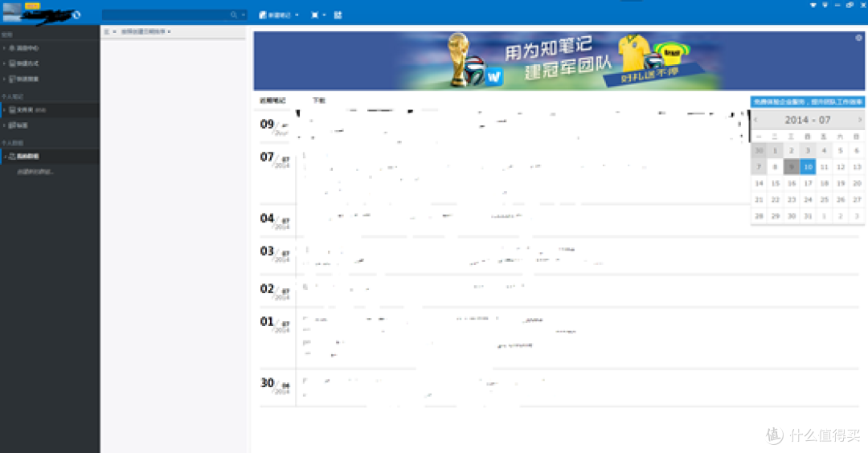Select day 8 in the calendar
This screenshot has width=868, height=453.
point(775,166)
